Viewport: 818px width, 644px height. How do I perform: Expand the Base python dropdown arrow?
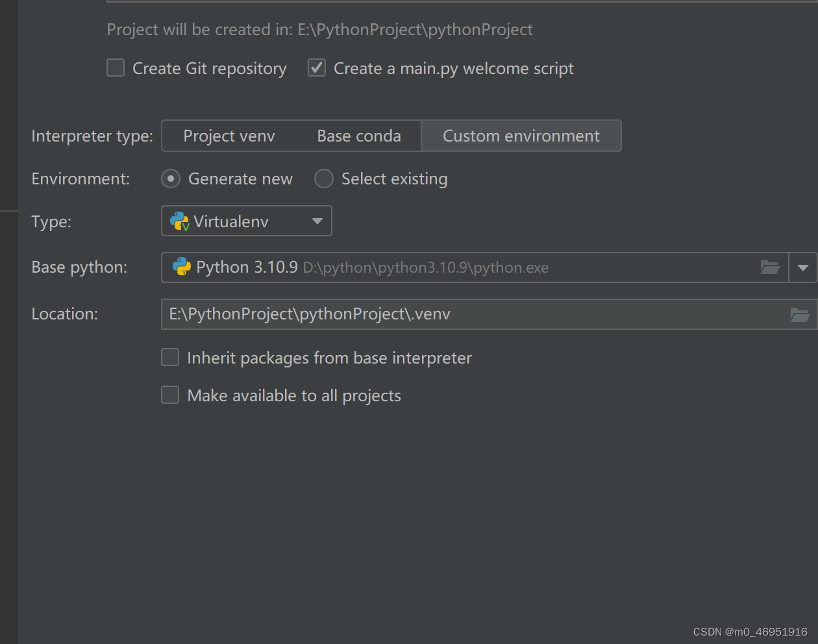coord(803,267)
